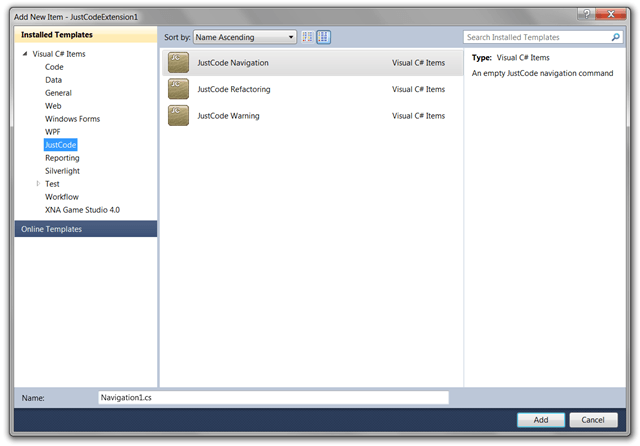Screen dimensions: 640x446
Task: Select the General category
Action: click(x=58, y=93)
